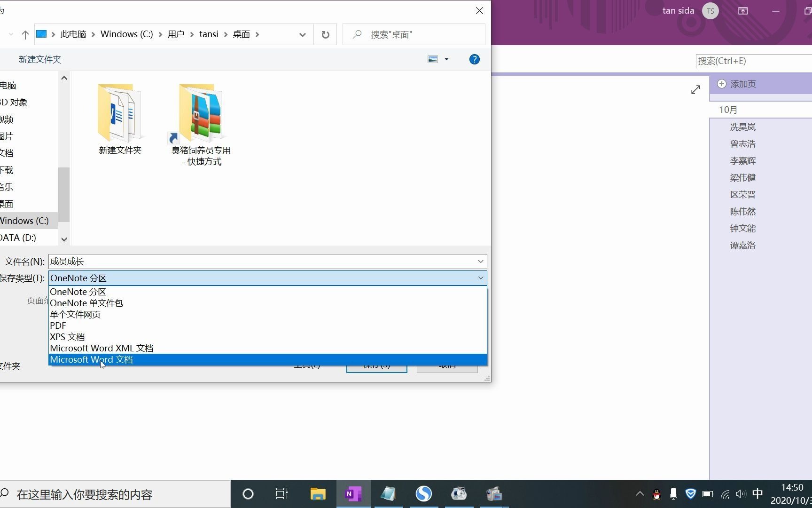Go to 此电脑 in the address bar
This screenshot has width=812, height=508.
click(73, 34)
